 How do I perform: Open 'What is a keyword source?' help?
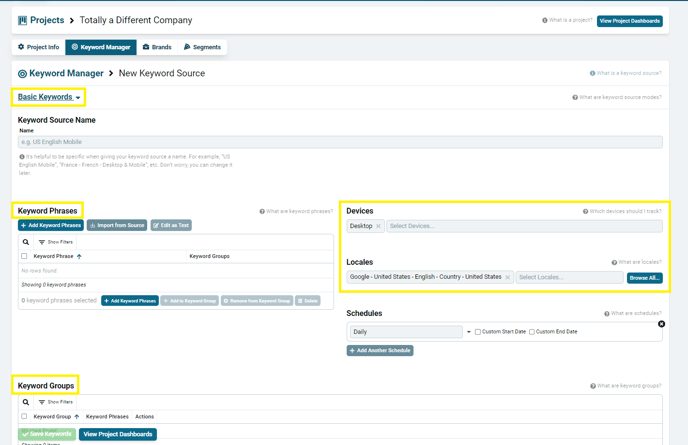[x=626, y=73]
